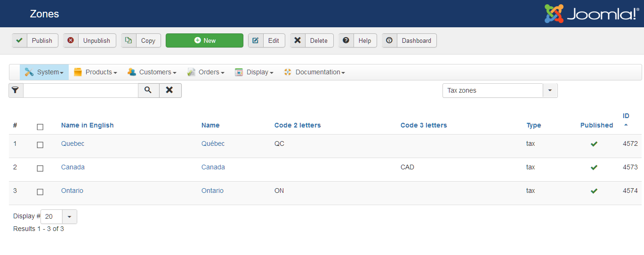Click into the filter search field
644x255 pixels.
pos(80,90)
